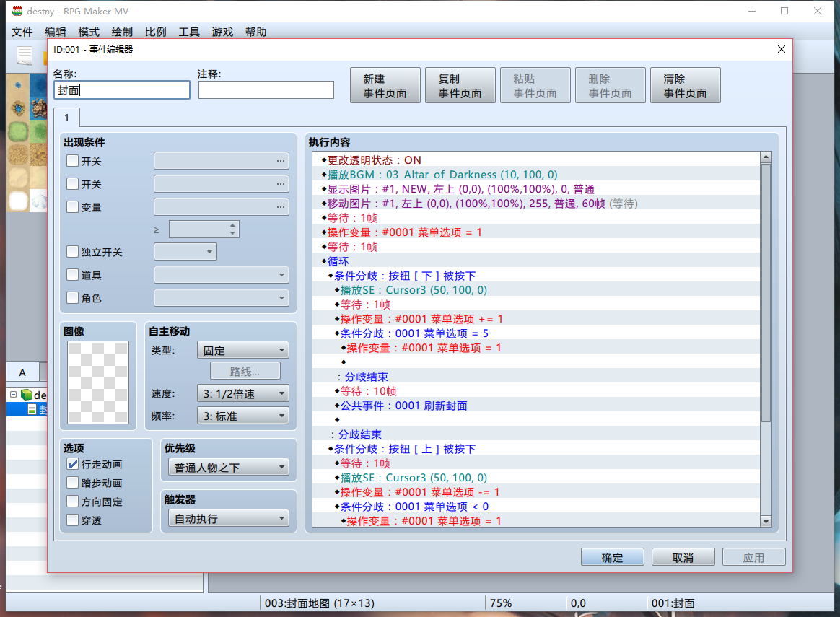The image size is (840, 617).
Task: Open the 工具 menu
Action: [x=188, y=32]
